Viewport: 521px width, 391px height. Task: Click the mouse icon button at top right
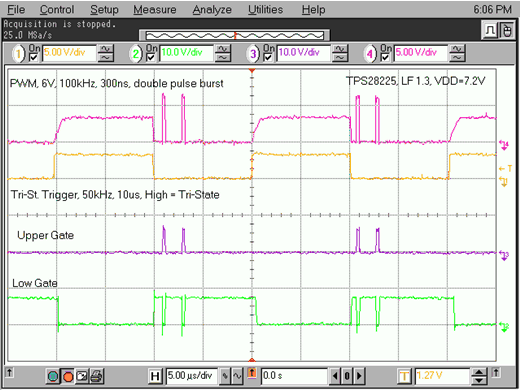(x=507, y=31)
